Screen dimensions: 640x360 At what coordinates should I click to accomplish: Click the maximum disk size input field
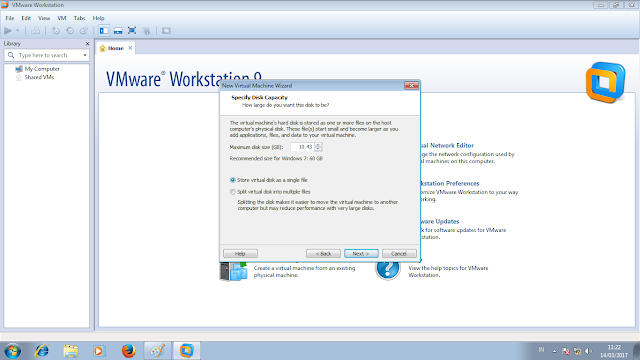(302, 147)
